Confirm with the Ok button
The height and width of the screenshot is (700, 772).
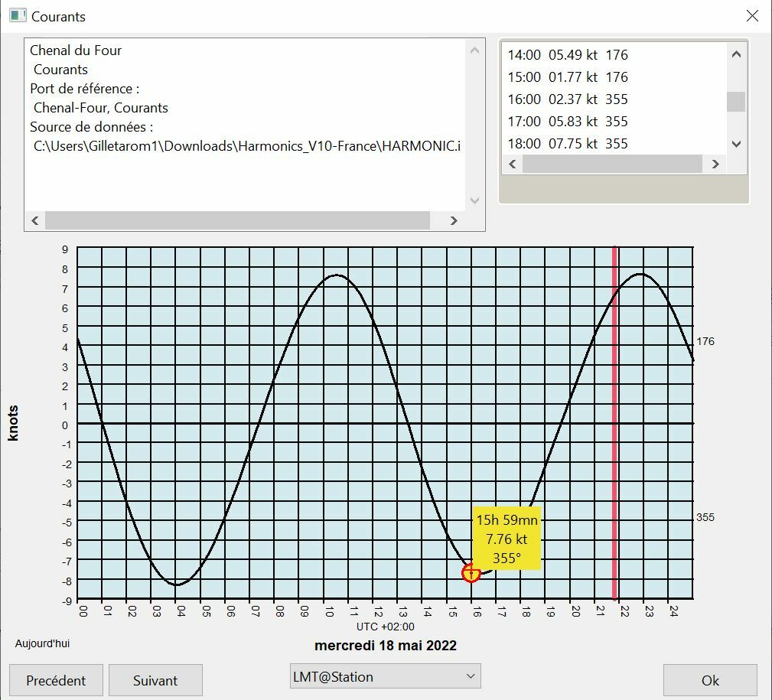(x=710, y=680)
